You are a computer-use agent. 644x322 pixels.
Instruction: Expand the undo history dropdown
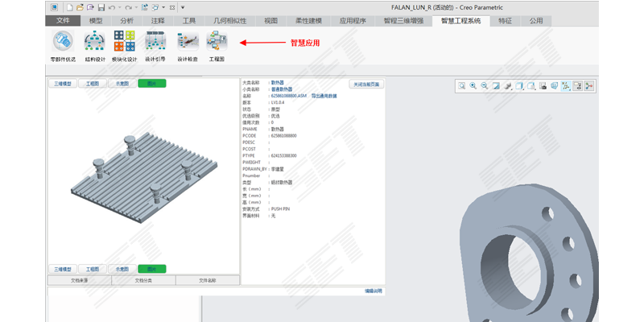(119, 7)
